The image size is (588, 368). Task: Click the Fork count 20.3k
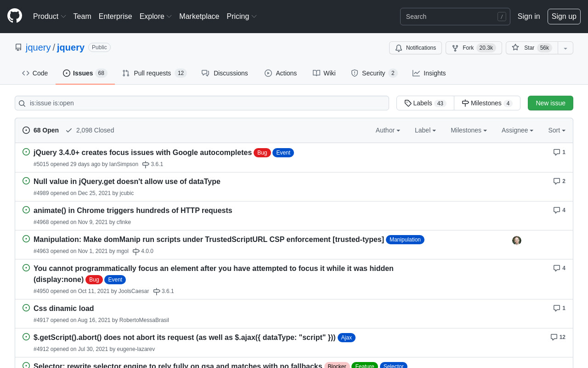click(486, 48)
